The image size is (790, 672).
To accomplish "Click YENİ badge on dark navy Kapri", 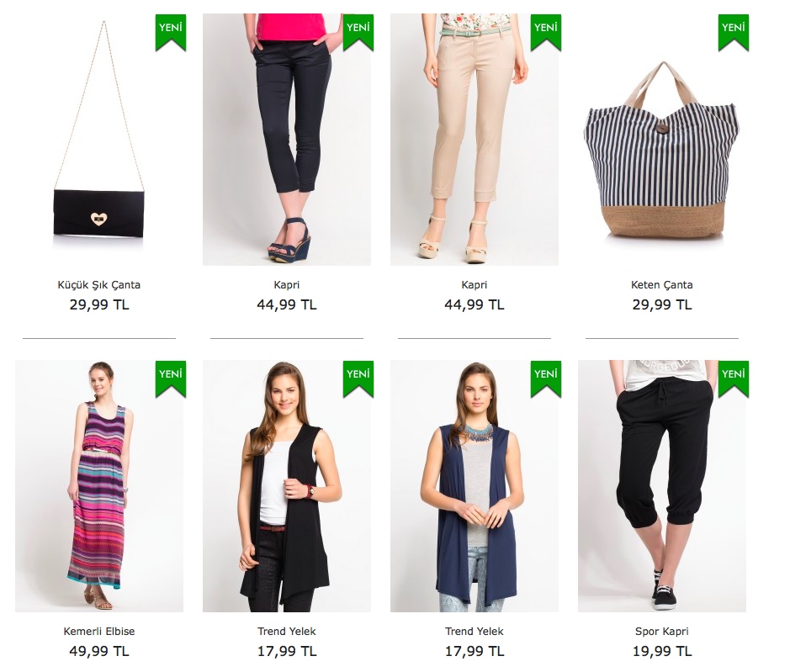I will (358, 33).
